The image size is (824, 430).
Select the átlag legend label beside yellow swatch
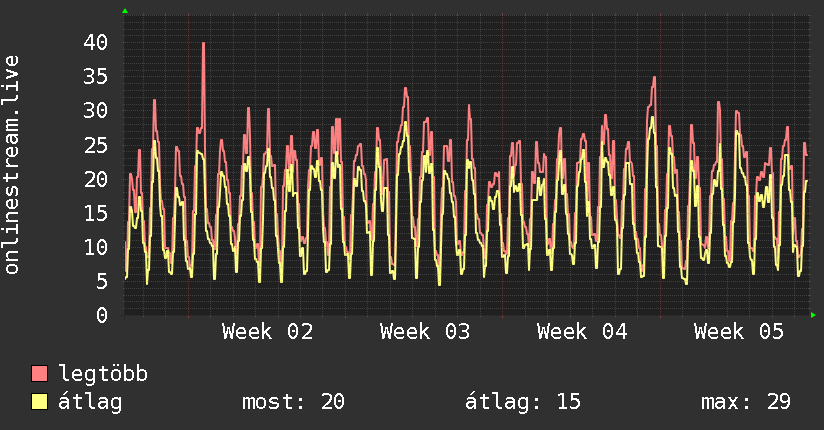pos(90,402)
